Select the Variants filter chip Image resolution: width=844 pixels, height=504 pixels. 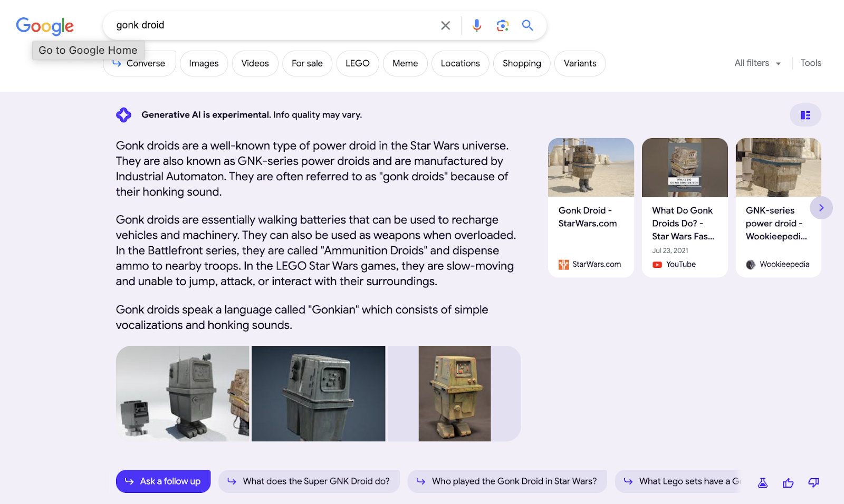pyautogui.click(x=580, y=63)
